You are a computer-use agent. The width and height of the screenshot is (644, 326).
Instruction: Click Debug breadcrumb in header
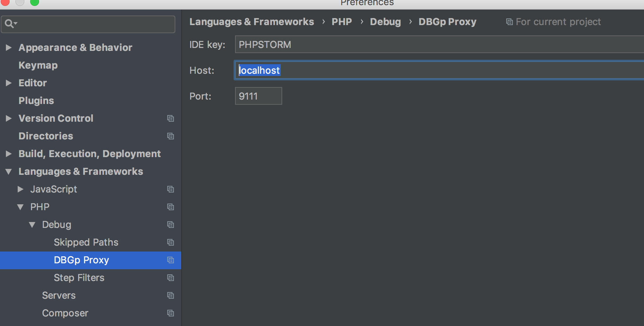[385, 22]
